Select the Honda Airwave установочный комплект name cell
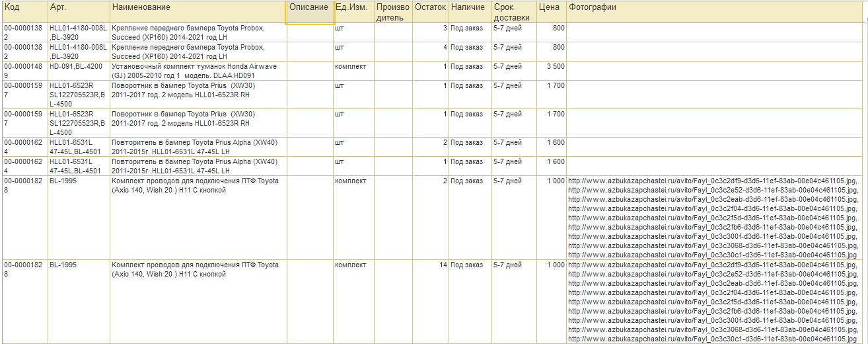Viewport: 868px width, 344px height. pyautogui.click(x=197, y=71)
